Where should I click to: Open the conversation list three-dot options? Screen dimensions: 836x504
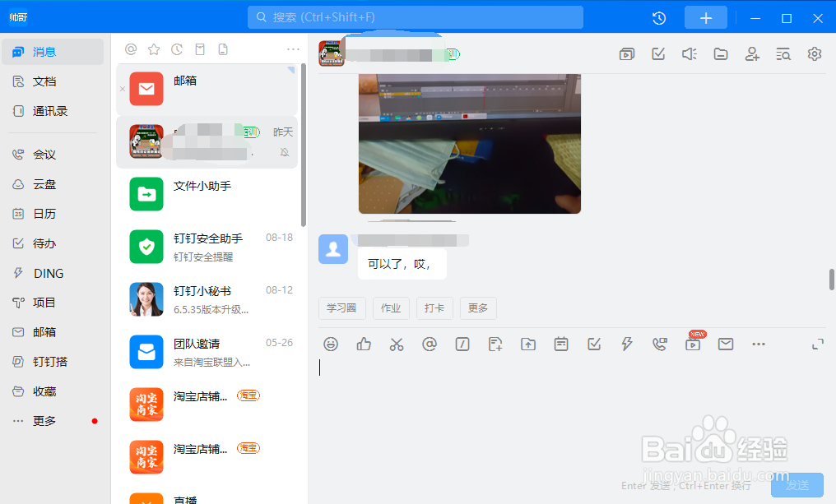point(293,49)
